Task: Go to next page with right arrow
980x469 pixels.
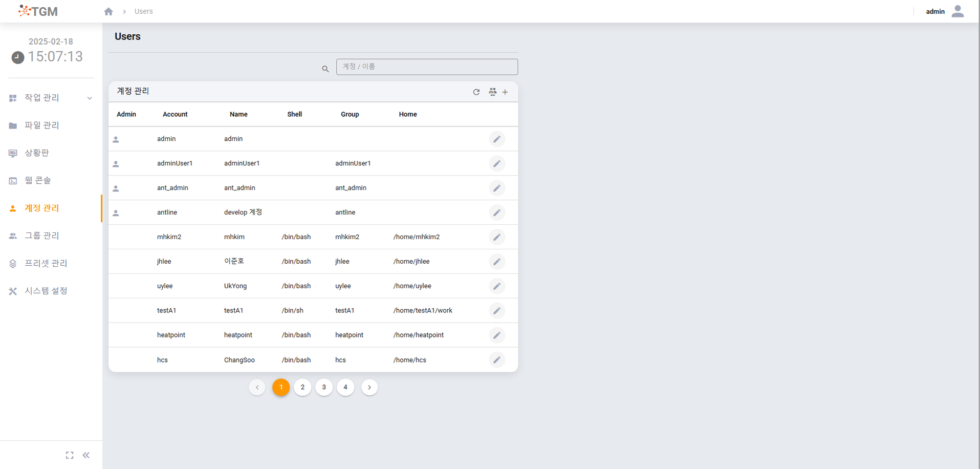Action: pos(369,388)
